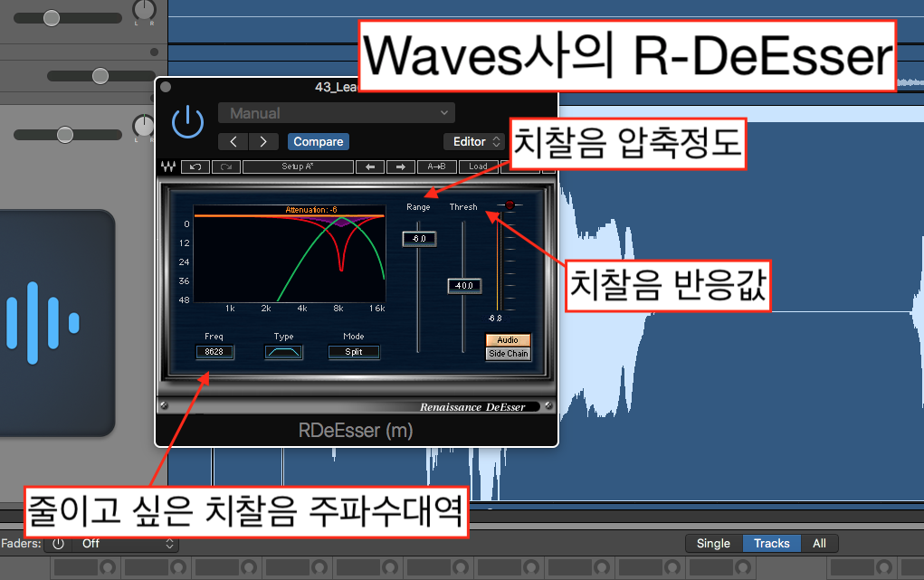Click the Waves toolbar right arrow
Viewport: 924px width, 580px height.
(401, 166)
